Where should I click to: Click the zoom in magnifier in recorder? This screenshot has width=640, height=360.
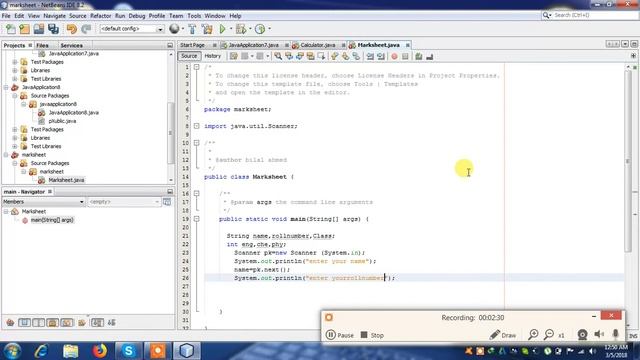point(533,335)
